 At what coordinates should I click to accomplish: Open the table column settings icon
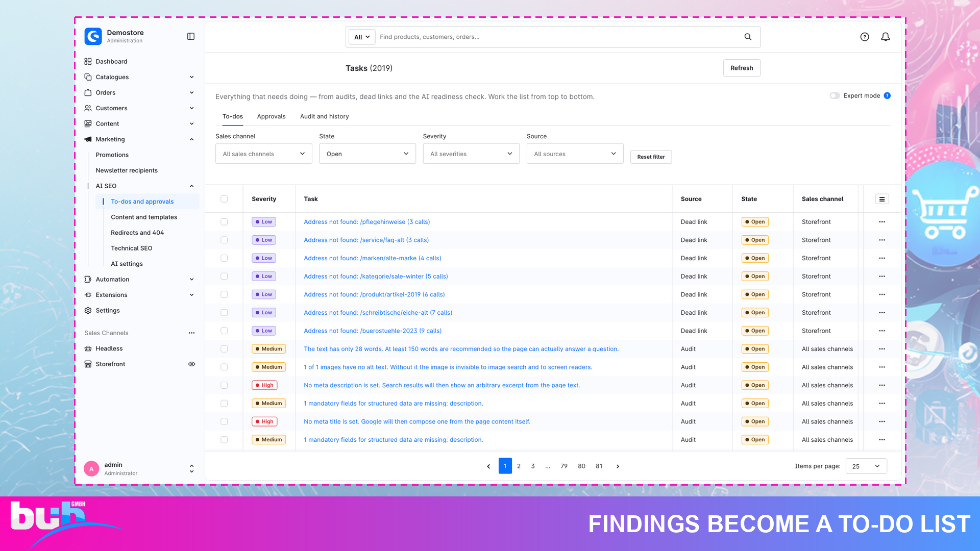click(882, 199)
